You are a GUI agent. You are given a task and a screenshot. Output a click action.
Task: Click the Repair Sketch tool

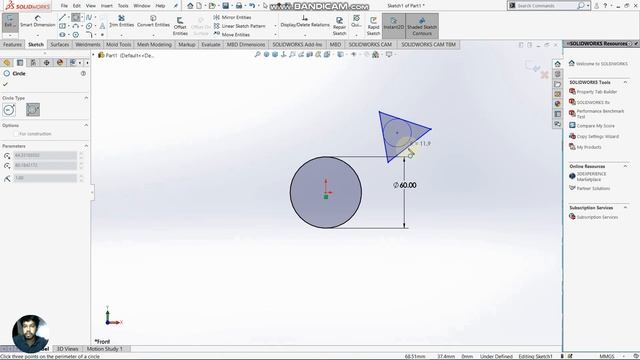point(339,26)
